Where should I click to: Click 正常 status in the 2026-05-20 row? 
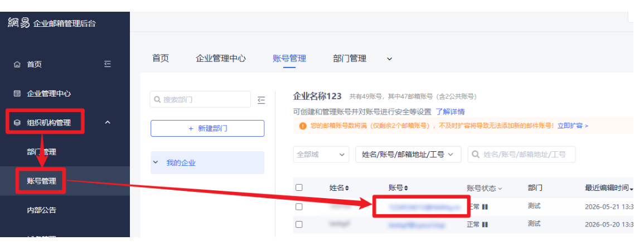coord(473,224)
